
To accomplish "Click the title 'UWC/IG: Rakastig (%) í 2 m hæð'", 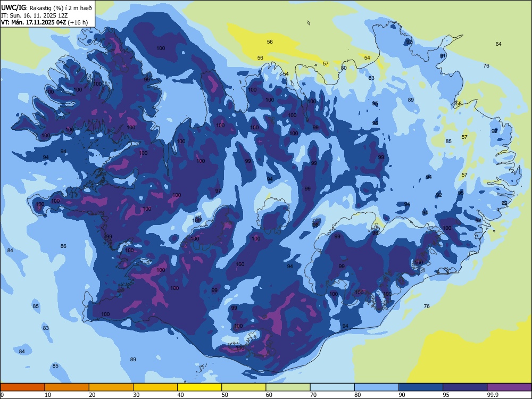I will coord(46,8).
